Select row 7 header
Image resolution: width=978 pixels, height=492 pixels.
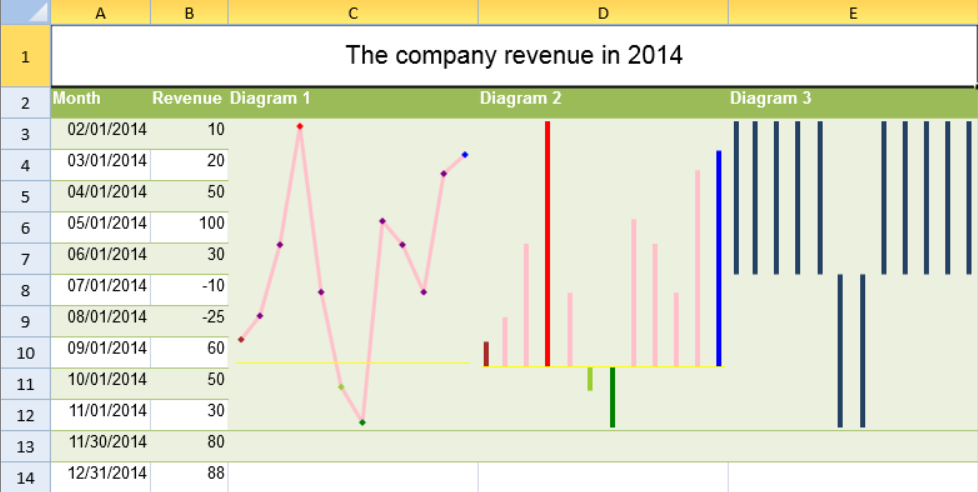[x=25, y=259]
